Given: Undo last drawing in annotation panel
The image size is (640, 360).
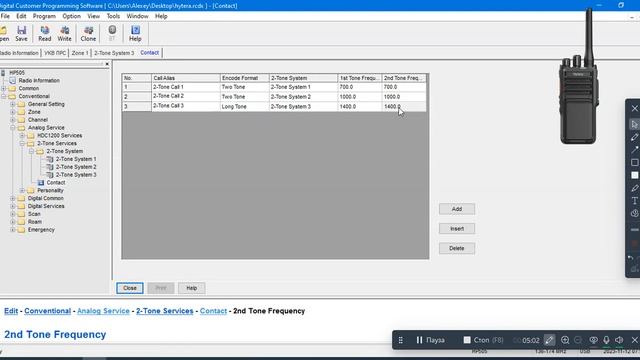Looking at the screenshot, I should tap(631, 258).
